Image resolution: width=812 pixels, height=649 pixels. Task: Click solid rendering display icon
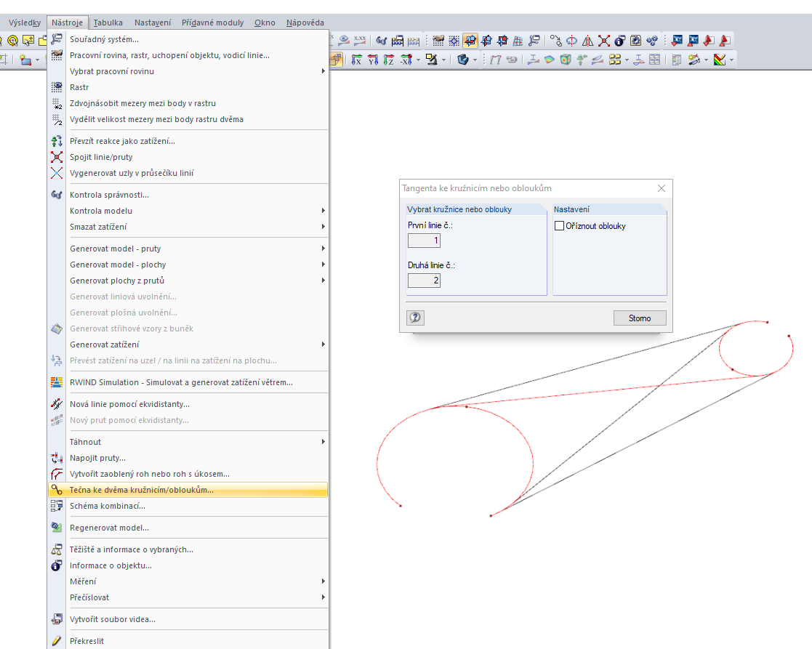point(464,60)
